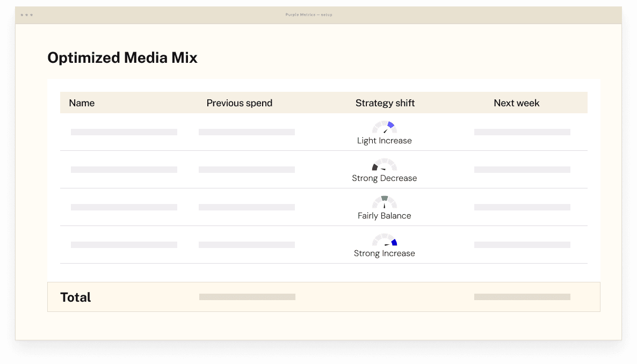Image resolution: width=637 pixels, height=364 pixels.
Task: Click the Strong Increase label
Action: point(385,253)
